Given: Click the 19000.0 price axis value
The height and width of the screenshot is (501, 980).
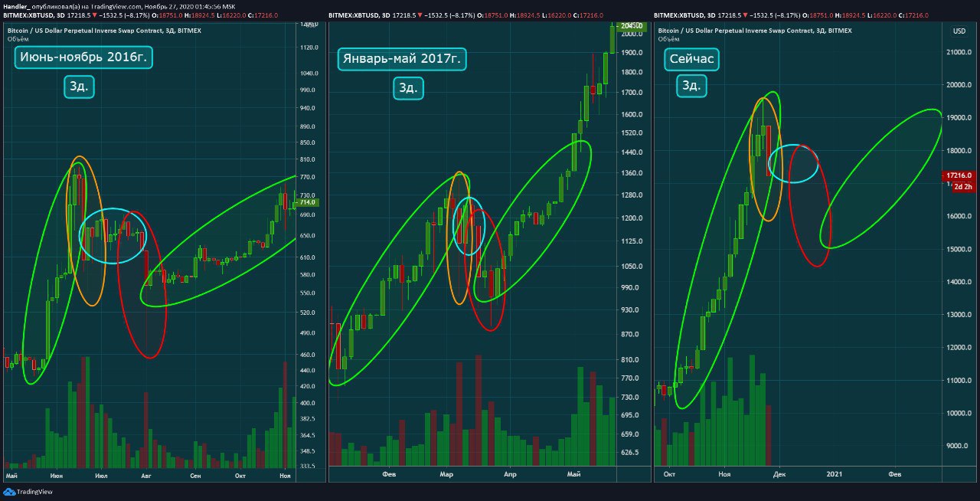Looking at the screenshot, I should click(959, 118).
